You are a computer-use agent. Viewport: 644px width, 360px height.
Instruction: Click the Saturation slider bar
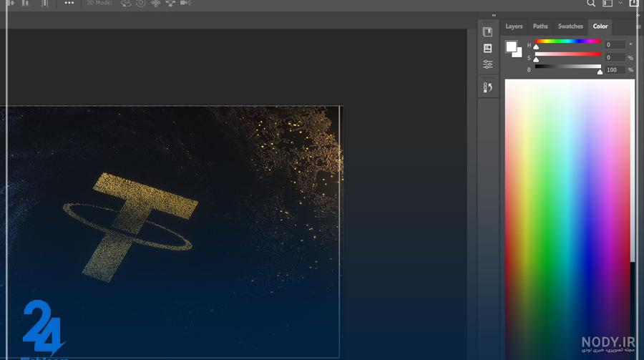coord(568,54)
